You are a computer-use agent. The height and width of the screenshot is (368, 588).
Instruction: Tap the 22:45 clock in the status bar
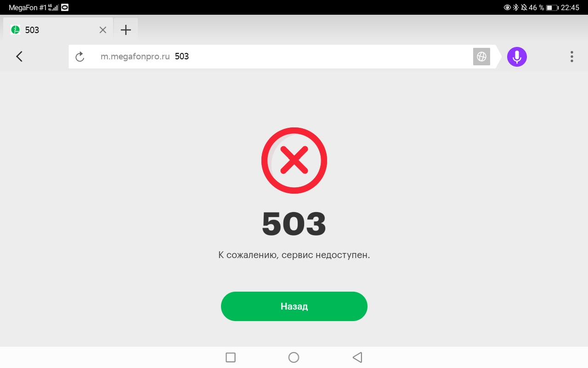click(570, 7)
